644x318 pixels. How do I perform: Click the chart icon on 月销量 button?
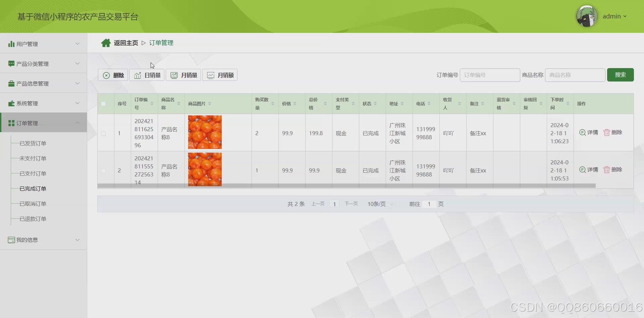[174, 75]
